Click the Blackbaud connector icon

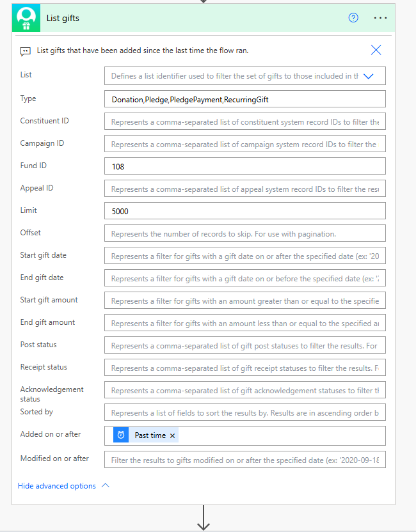click(26, 17)
